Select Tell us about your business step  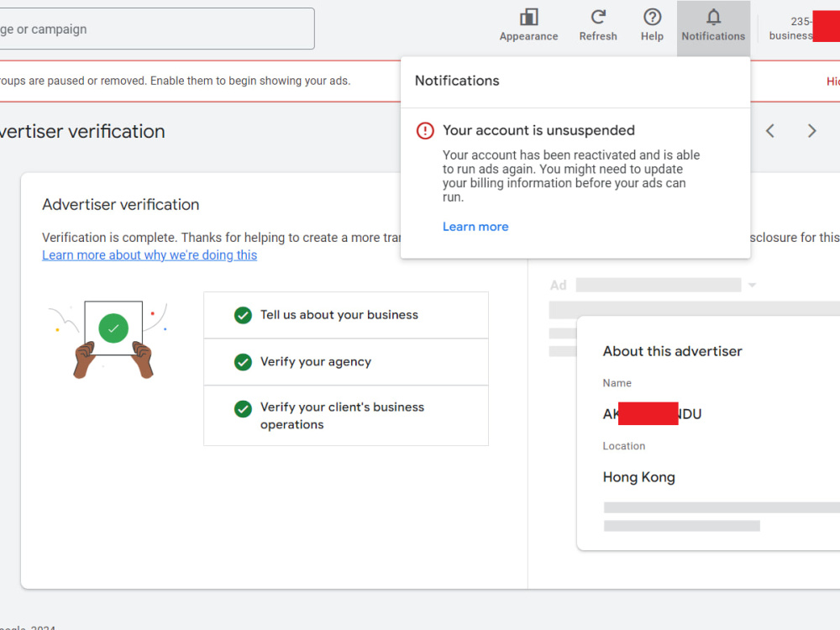pos(346,315)
